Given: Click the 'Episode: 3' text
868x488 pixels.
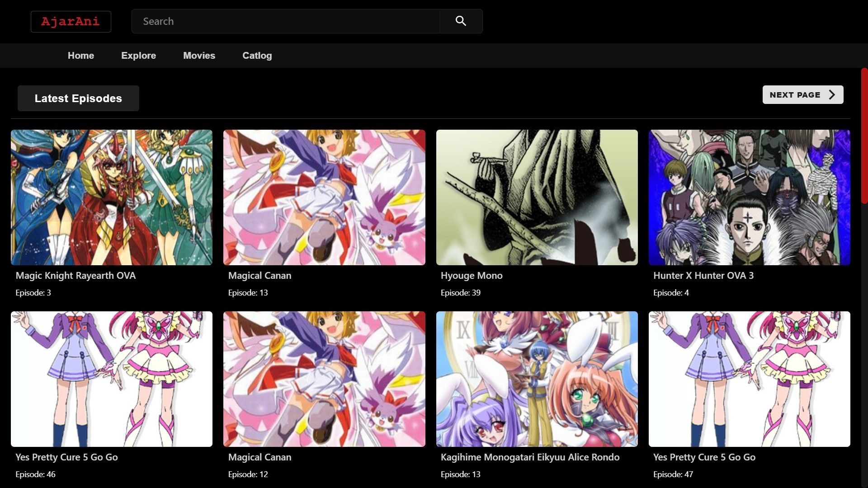Looking at the screenshot, I should tap(33, 293).
